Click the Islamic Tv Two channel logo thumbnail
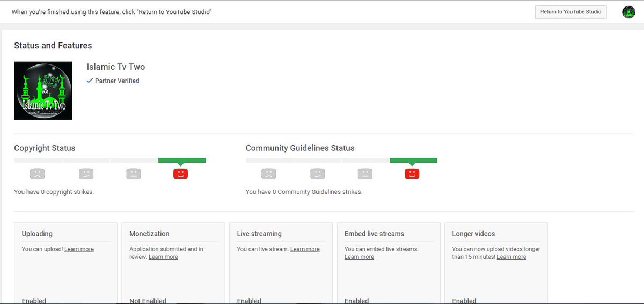 43,91
